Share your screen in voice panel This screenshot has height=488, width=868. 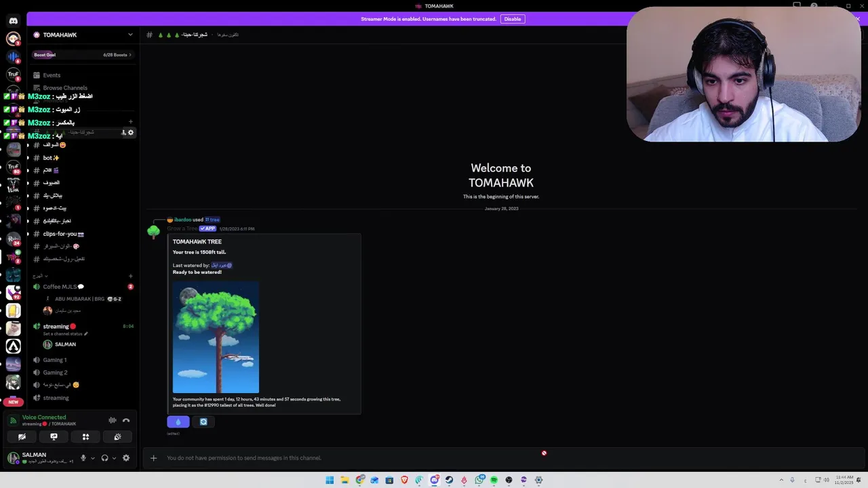pyautogui.click(x=54, y=436)
